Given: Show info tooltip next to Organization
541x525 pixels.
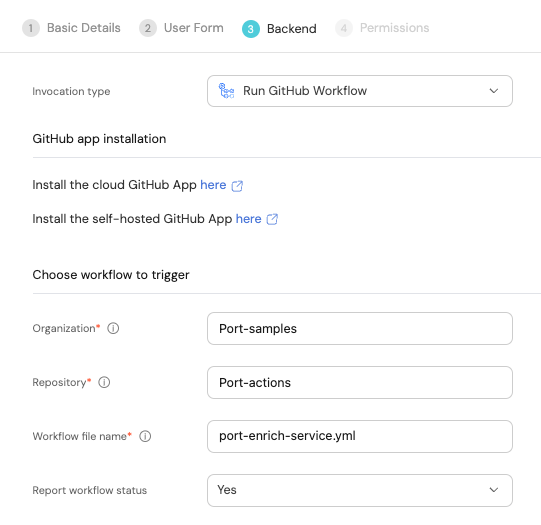Looking at the screenshot, I should tap(113, 328).
